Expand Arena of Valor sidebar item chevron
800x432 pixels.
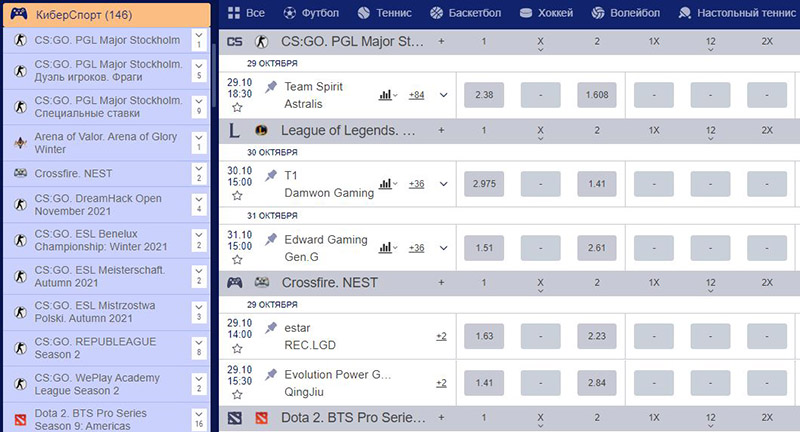199,142
